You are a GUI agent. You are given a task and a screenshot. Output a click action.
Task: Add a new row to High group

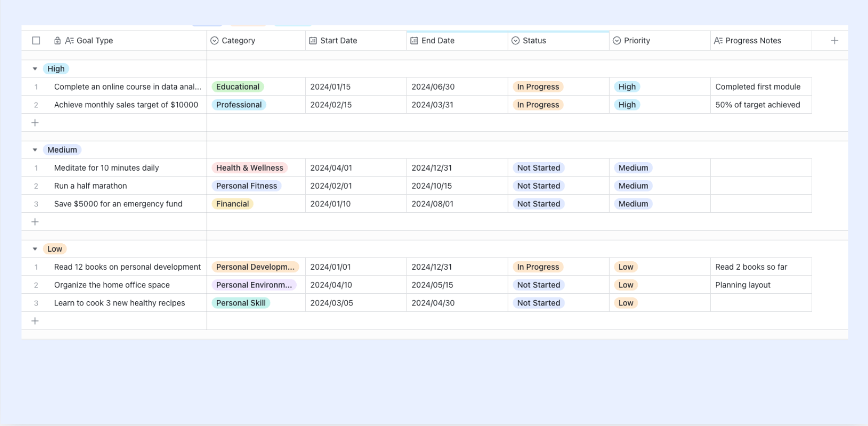click(35, 123)
